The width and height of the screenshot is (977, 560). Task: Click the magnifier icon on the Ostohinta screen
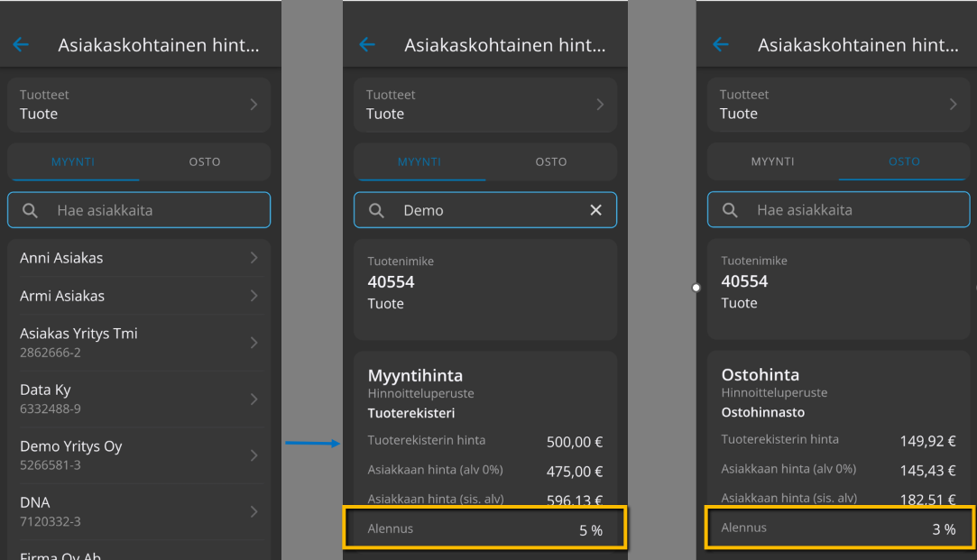730,210
